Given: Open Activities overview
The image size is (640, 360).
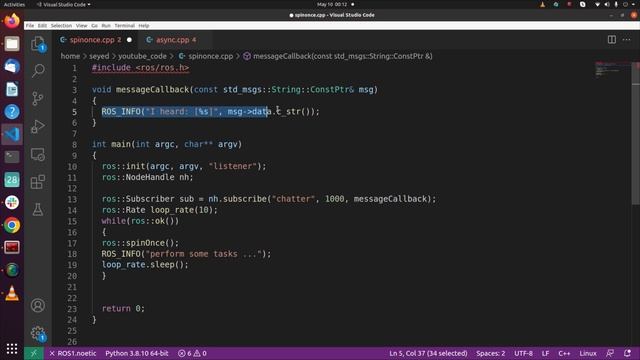Looking at the screenshot, I should tap(14, 4).
